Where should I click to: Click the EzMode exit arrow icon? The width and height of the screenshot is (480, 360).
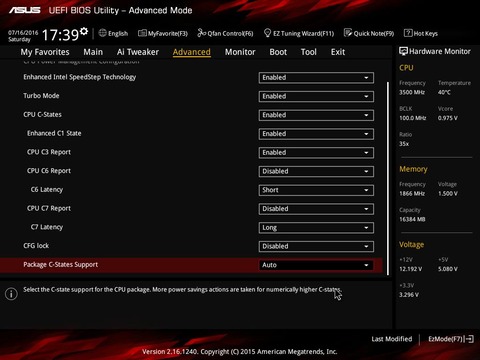469,339
